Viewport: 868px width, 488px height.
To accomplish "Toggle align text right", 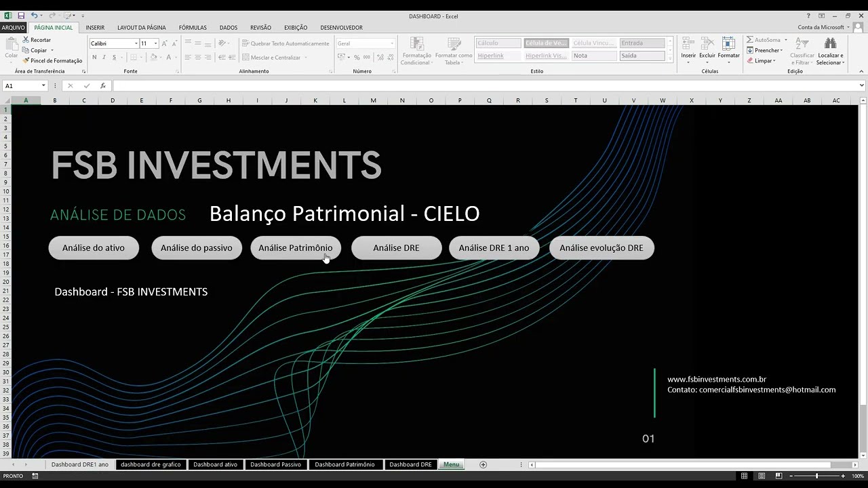I will click(208, 58).
